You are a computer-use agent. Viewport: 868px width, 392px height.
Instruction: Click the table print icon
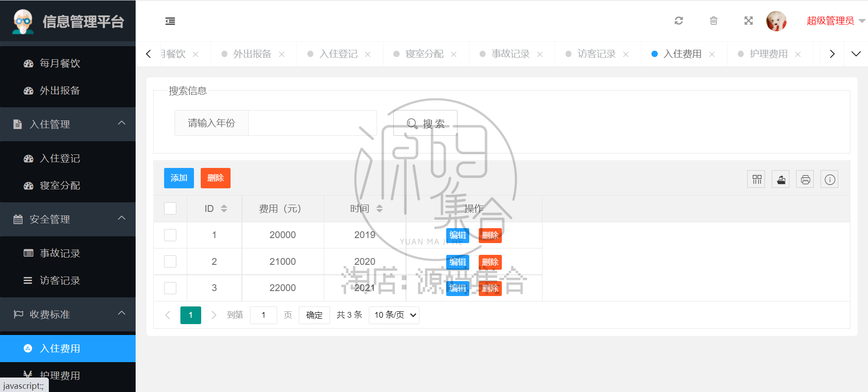coord(805,180)
